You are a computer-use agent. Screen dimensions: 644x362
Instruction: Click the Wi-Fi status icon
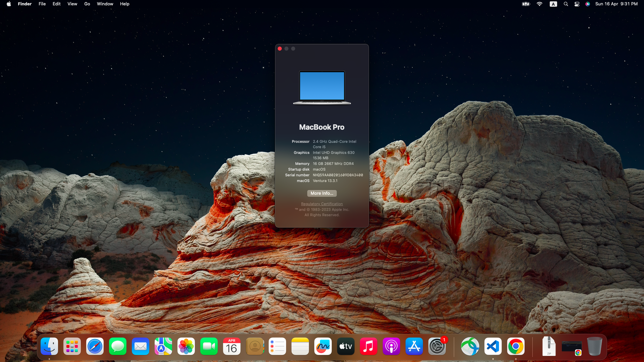(539, 4)
